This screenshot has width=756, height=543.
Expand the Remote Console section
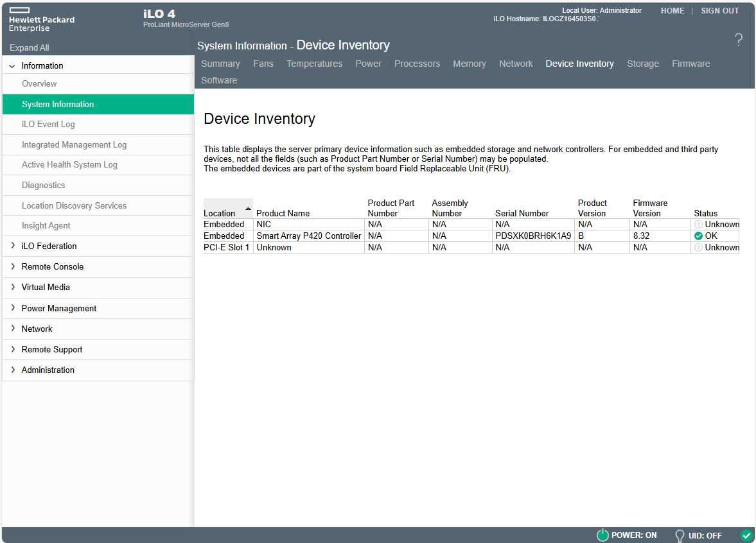click(13, 266)
